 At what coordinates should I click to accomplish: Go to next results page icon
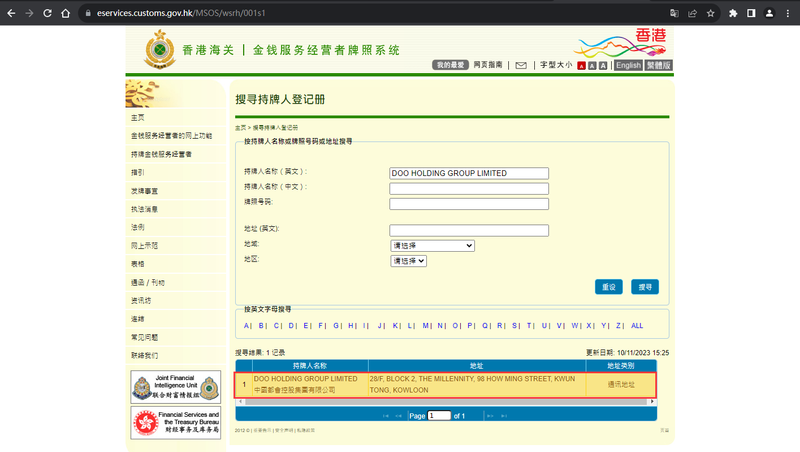pyautogui.click(x=490, y=416)
